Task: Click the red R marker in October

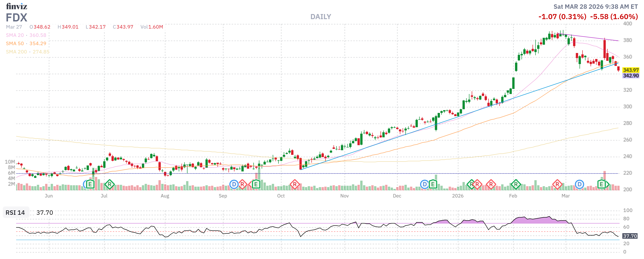Action: (295, 185)
